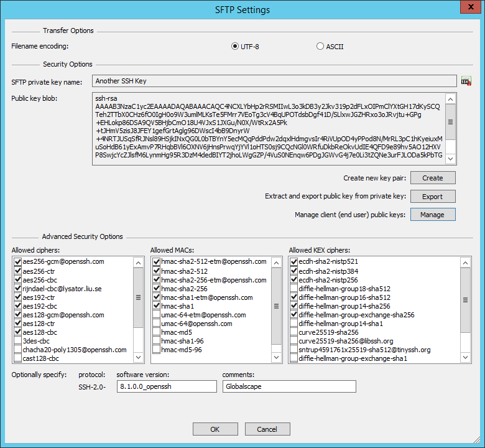Uncheck the aes256-ctr cipher
Viewport: 485px width, 448px height.
point(18,271)
